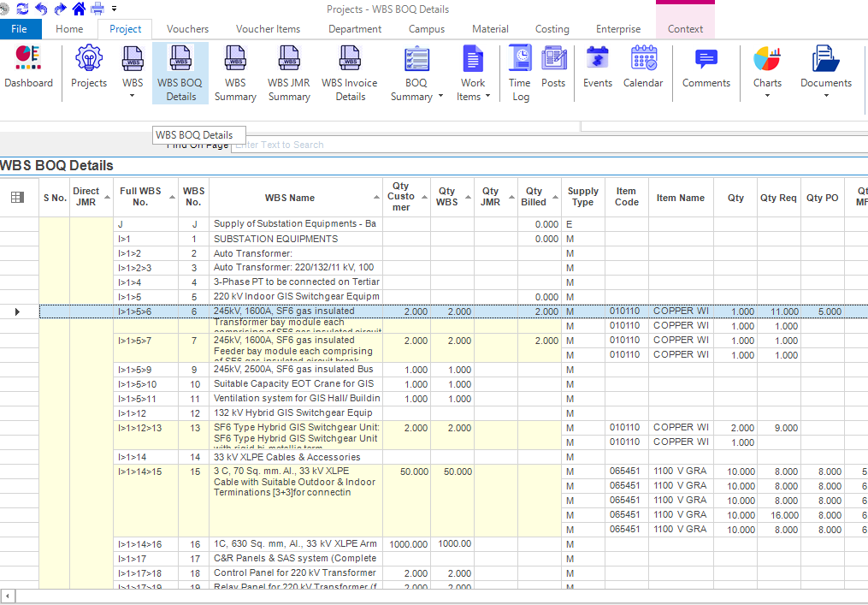
Task: Select the "SUBSTATION EQUIPMENTS" WBS name cell
Action: tap(296, 239)
